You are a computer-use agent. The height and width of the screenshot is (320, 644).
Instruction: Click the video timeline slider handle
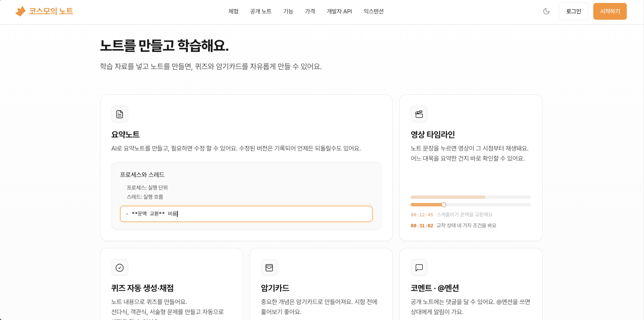coord(444,205)
